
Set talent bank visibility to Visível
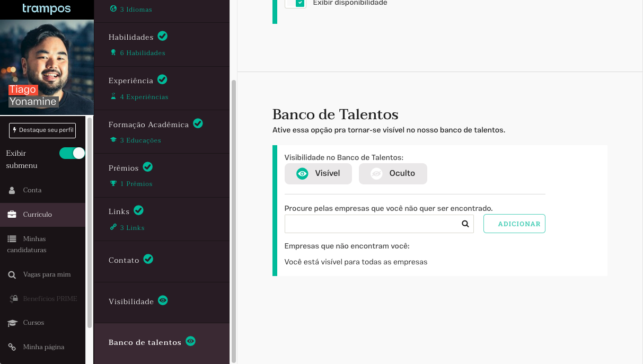tap(318, 173)
